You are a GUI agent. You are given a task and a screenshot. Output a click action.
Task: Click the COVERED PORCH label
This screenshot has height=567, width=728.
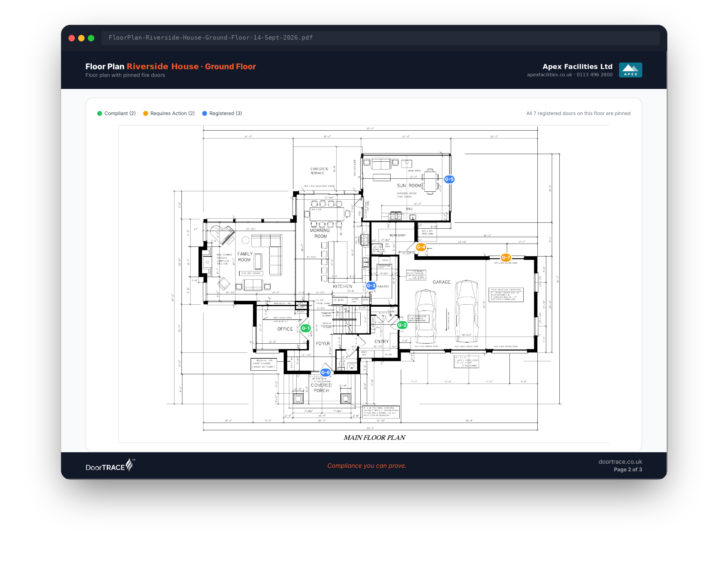point(321,388)
